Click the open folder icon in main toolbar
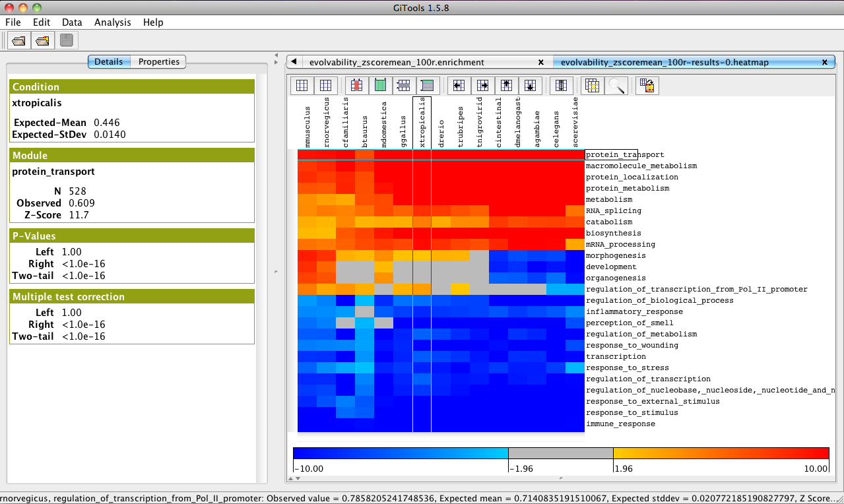The image size is (844, 504). pos(18,41)
